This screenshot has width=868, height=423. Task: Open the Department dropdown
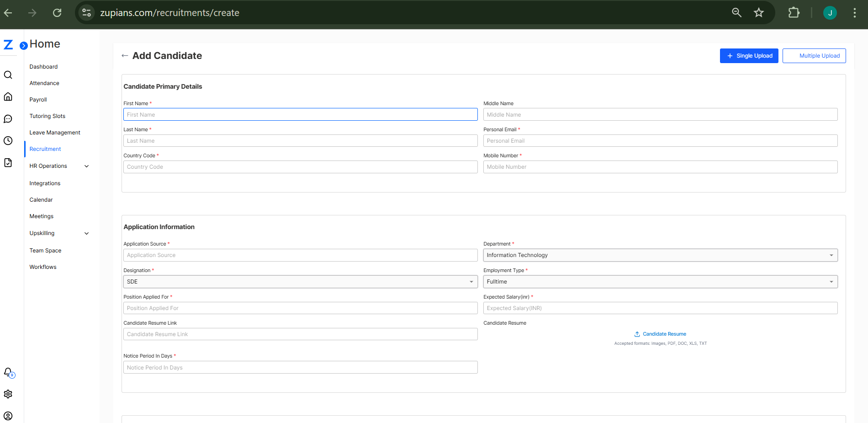pos(660,255)
